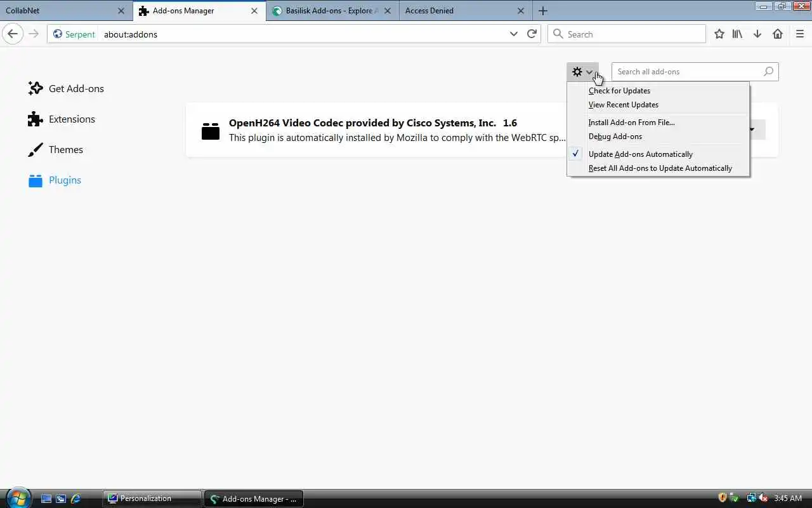Click the magnifier in Search all add-ons

tap(768, 72)
